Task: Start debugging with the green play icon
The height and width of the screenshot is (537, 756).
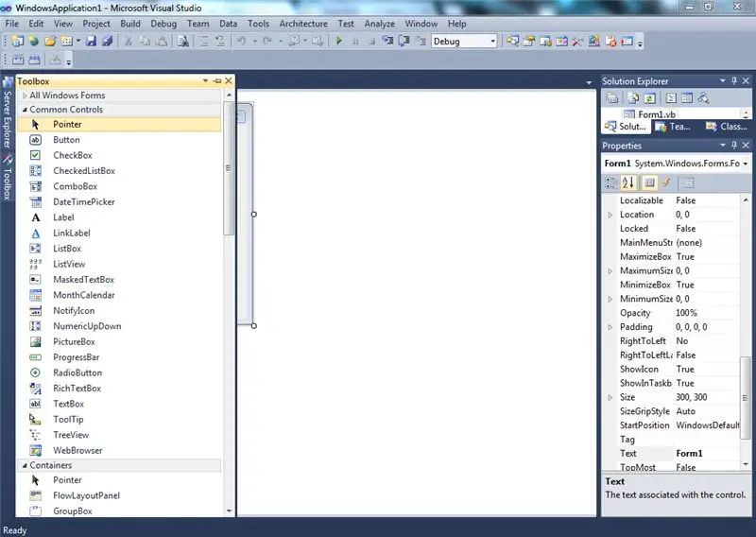Action: 339,42
